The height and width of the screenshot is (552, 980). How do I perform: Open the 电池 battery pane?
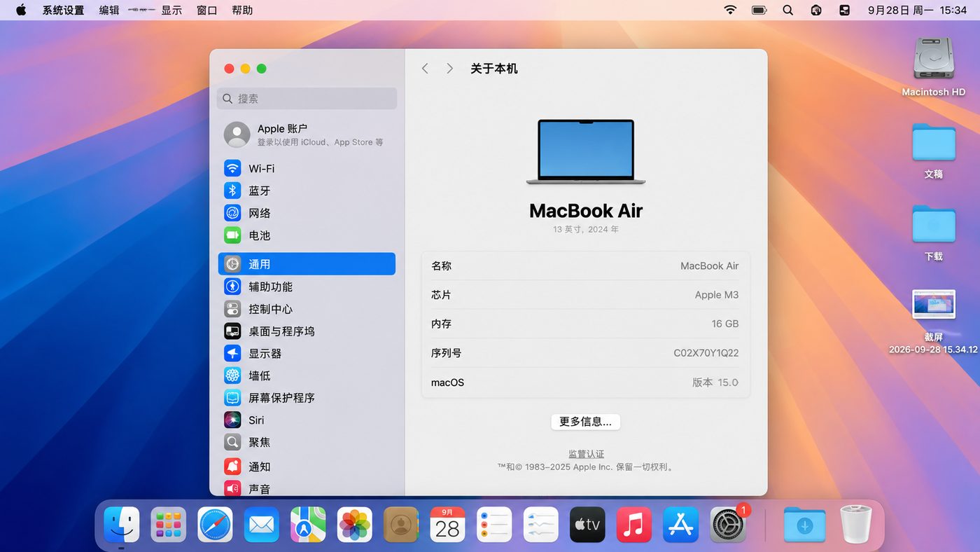(307, 235)
